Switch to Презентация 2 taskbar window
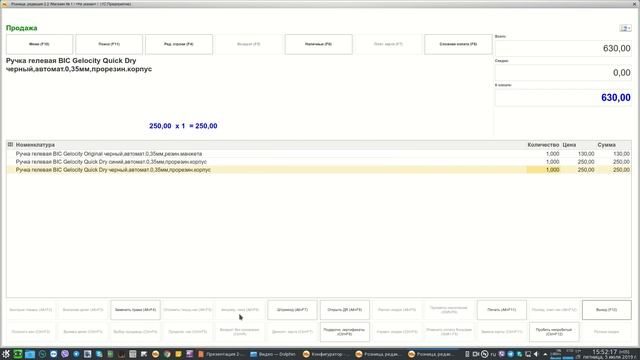The height and width of the screenshot is (360, 640). (220, 354)
